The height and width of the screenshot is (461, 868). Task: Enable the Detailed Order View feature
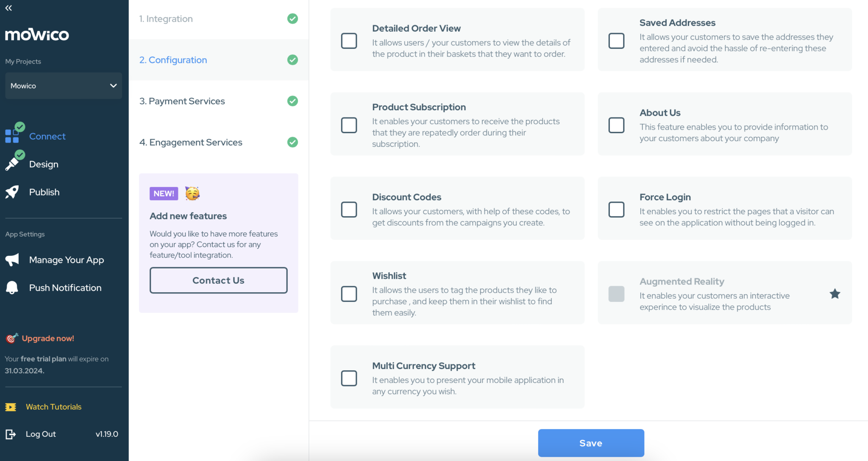[349, 41]
